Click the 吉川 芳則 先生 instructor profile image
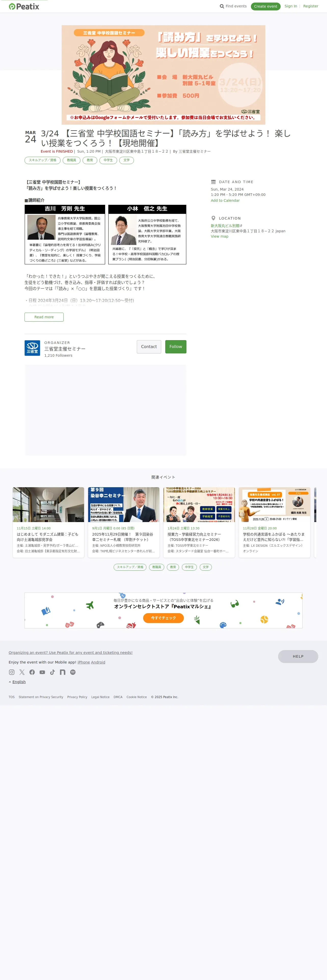327x980 pixels. pos(41,227)
